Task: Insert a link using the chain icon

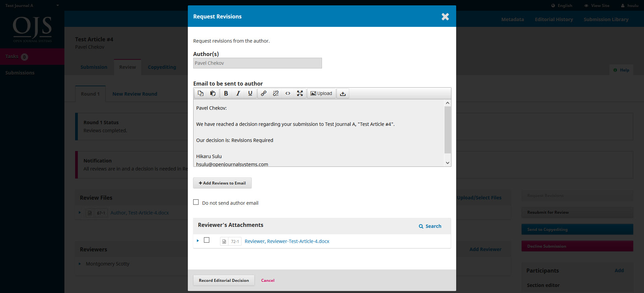Action: tap(264, 93)
